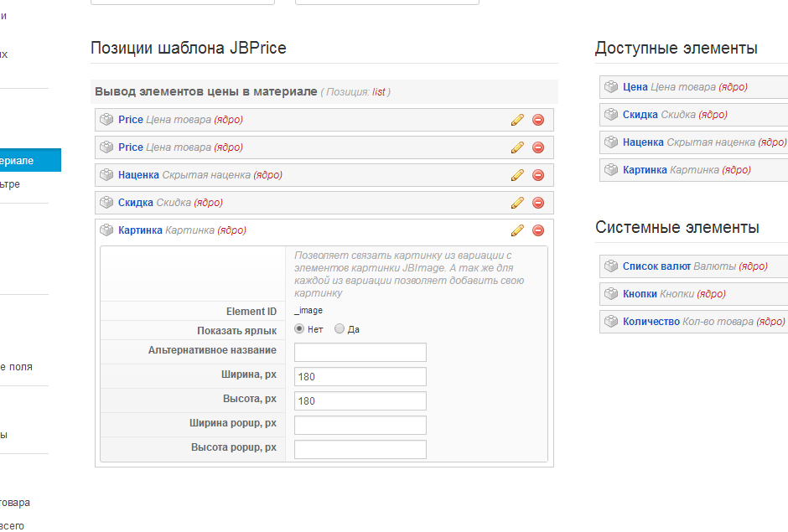Click the Картинка name in template positions
Screen dimensions: 788x532
[x=140, y=230]
